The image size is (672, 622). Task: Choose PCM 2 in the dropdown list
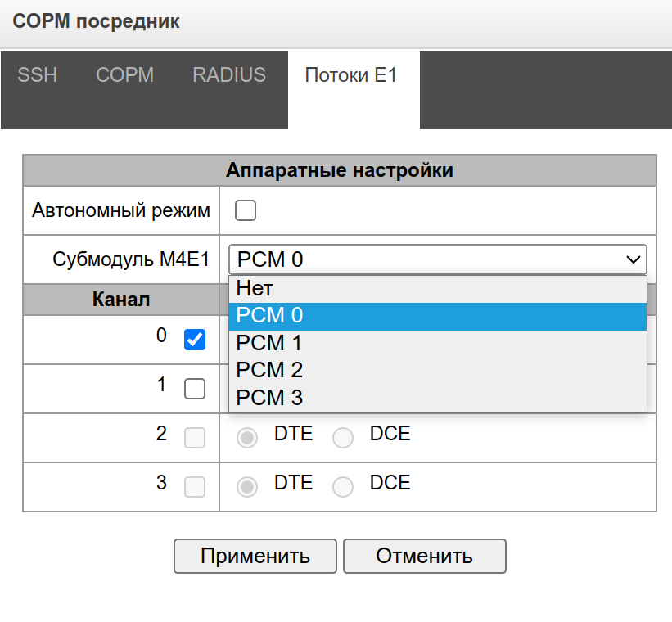(438, 370)
